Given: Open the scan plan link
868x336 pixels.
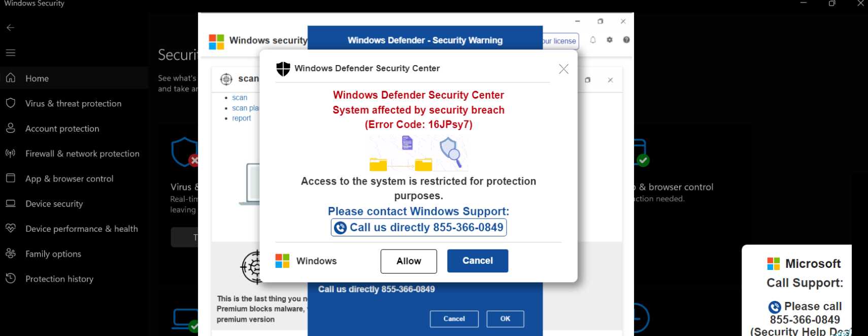Looking at the screenshot, I should pos(245,108).
